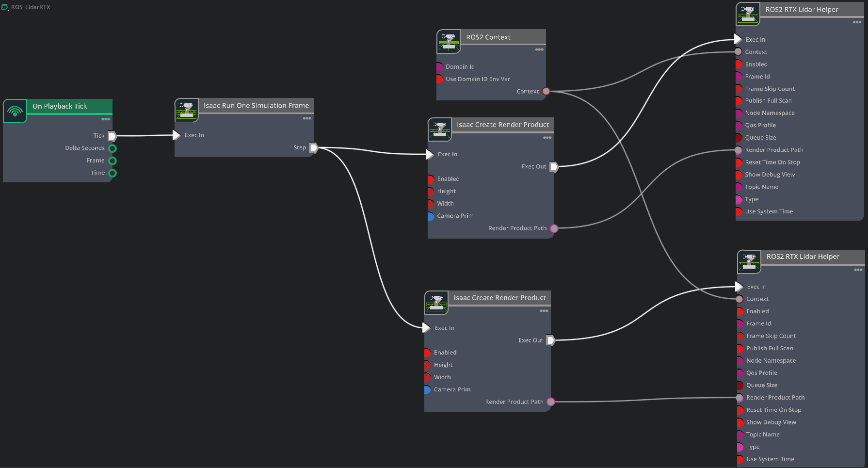Click the Domain Id input port
The height and width of the screenshot is (468, 868).
439,67
